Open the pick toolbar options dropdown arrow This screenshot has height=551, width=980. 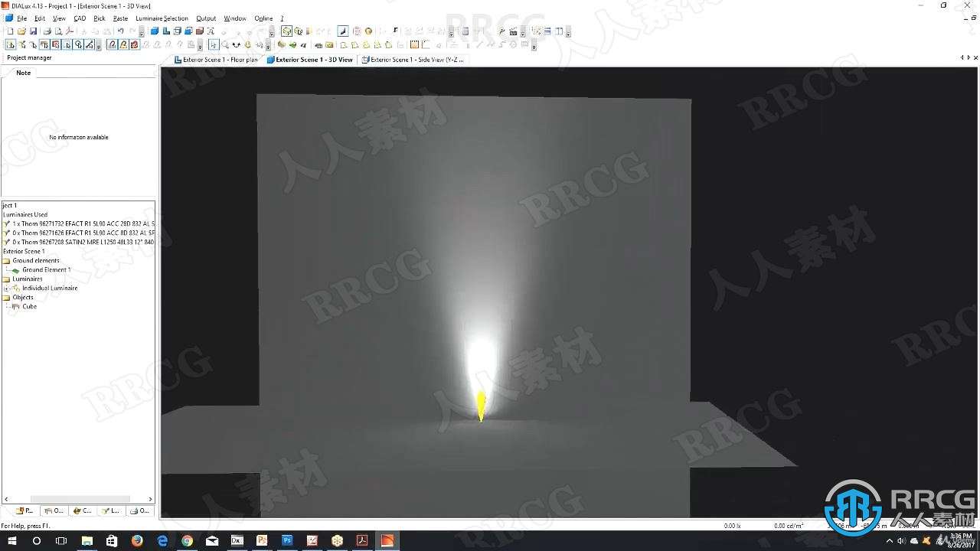click(98, 46)
